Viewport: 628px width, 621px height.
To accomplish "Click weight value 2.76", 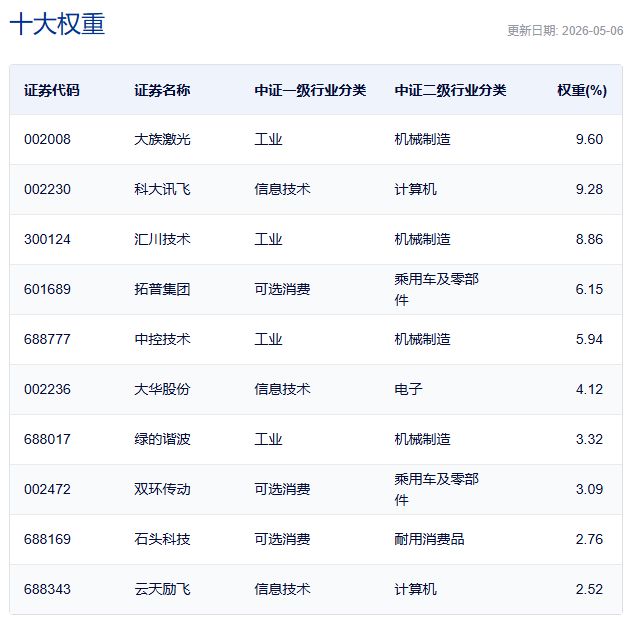I will (589, 539).
